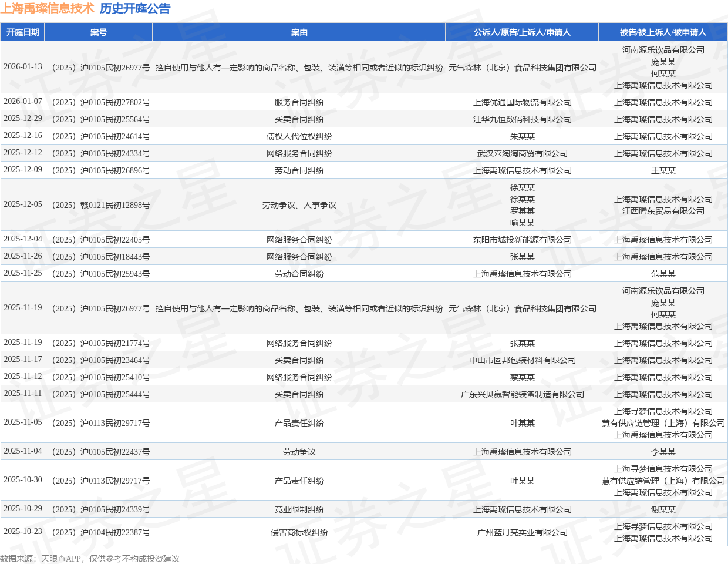
Task: Click case number (2025)沪0105民初25444号
Action: pos(99,394)
